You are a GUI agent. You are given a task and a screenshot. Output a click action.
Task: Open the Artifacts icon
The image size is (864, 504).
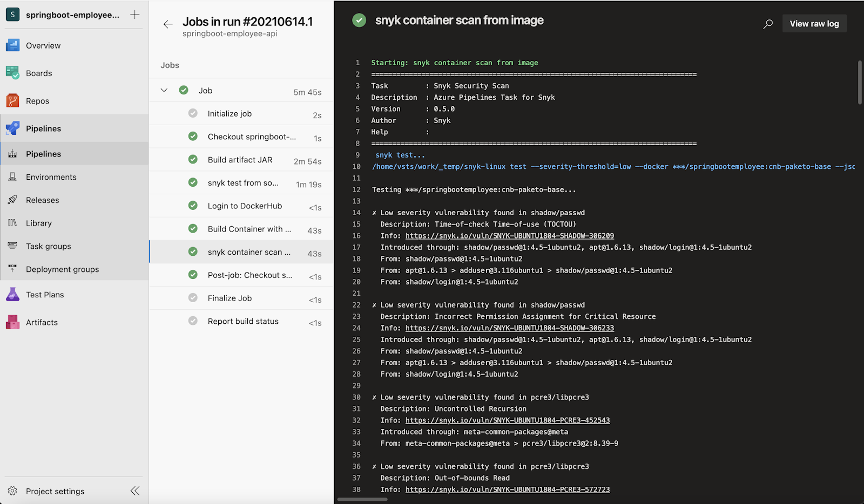click(x=12, y=322)
